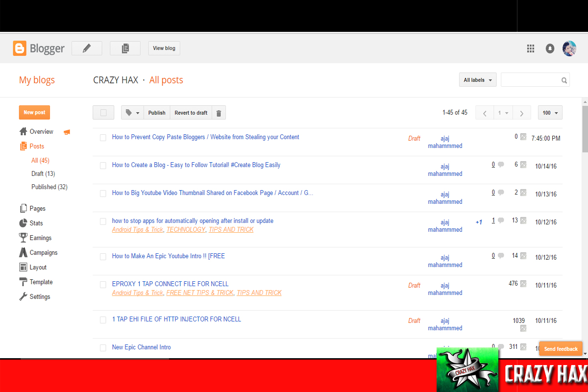Screen dimensions: 588x392
Task: Click the search magnifier icon
Action: click(564, 80)
